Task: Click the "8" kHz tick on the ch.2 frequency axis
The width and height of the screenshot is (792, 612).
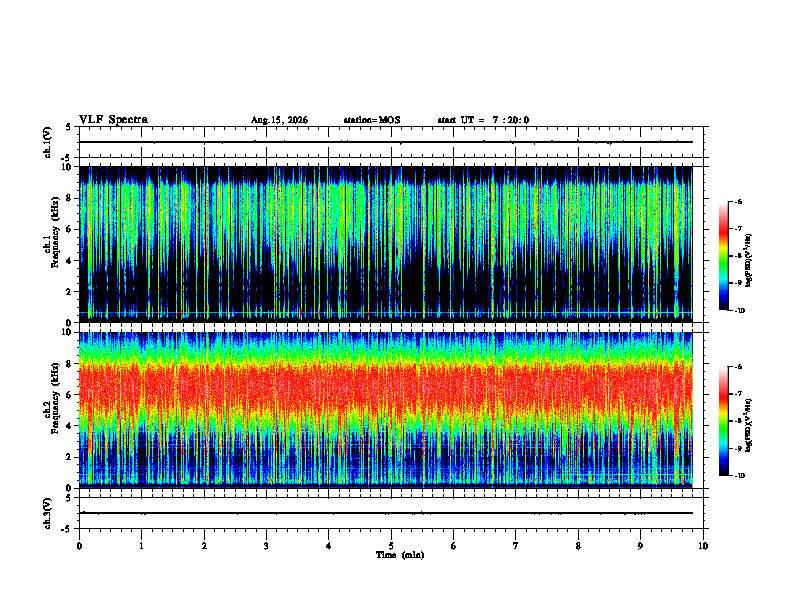Action: coord(69,364)
